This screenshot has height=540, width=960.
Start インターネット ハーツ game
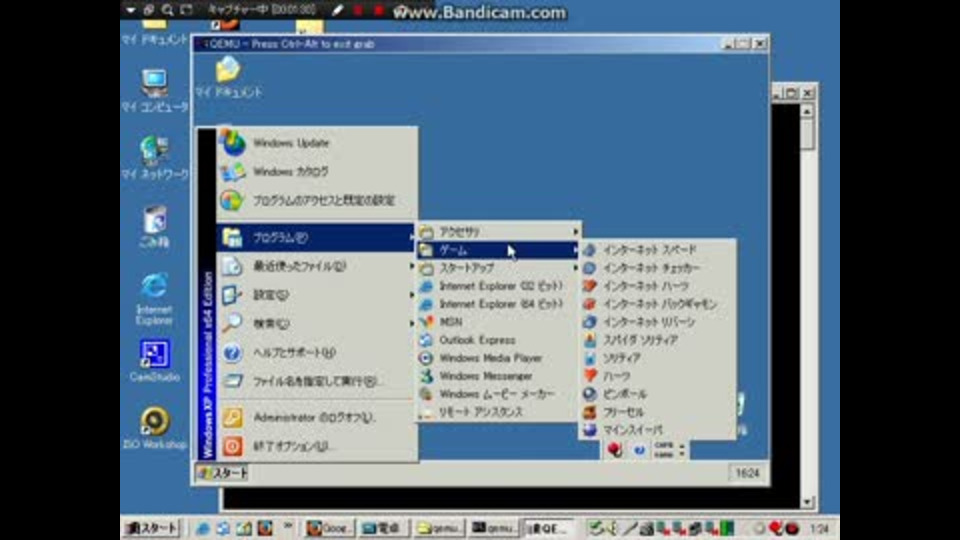click(658, 286)
